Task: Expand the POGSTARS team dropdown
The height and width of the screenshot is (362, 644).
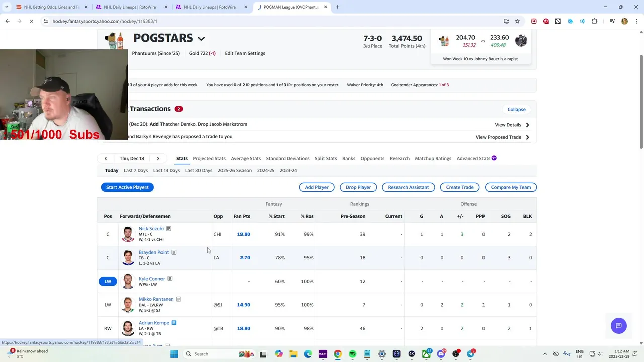Action: point(201,39)
